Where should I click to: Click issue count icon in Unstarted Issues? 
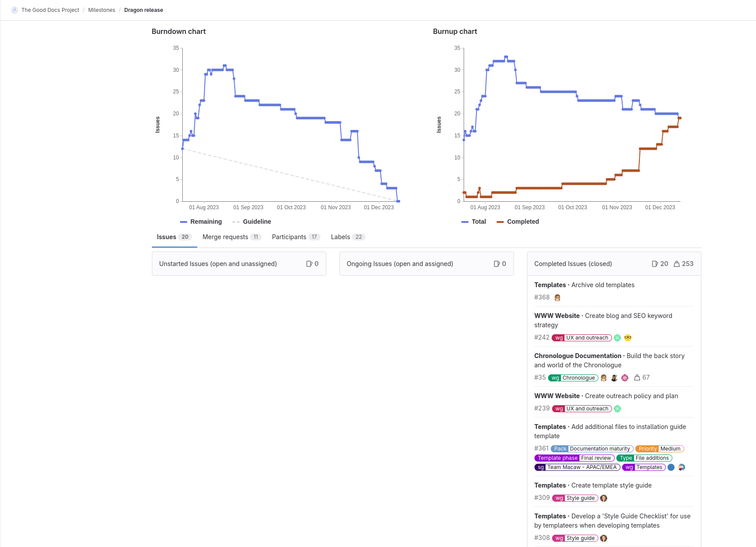coord(310,264)
